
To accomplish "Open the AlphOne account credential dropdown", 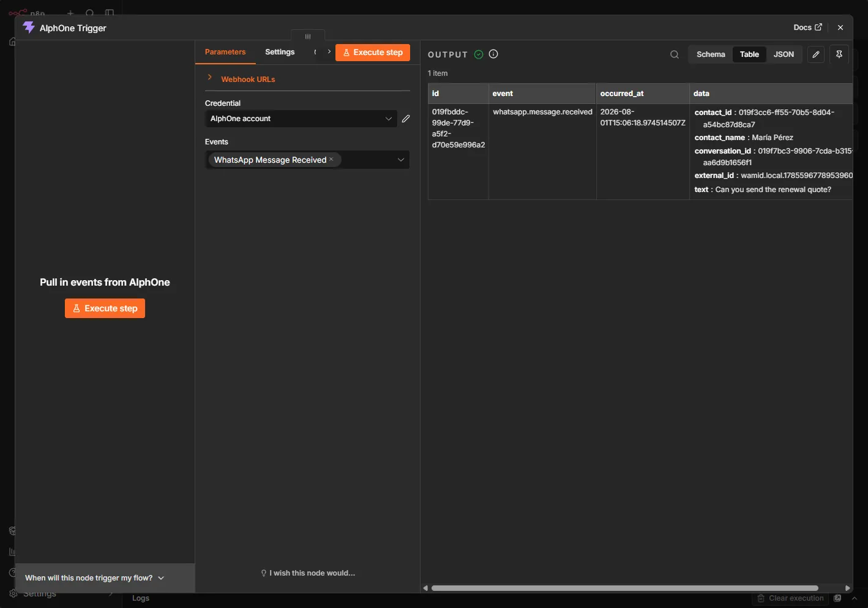I will point(301,119).
